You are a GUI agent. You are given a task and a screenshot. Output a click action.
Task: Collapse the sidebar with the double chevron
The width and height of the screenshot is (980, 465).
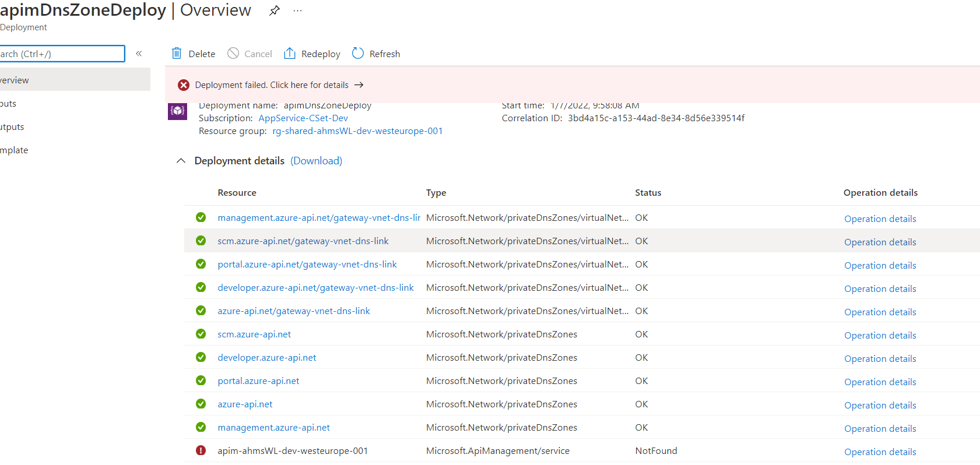pos(139,54)
